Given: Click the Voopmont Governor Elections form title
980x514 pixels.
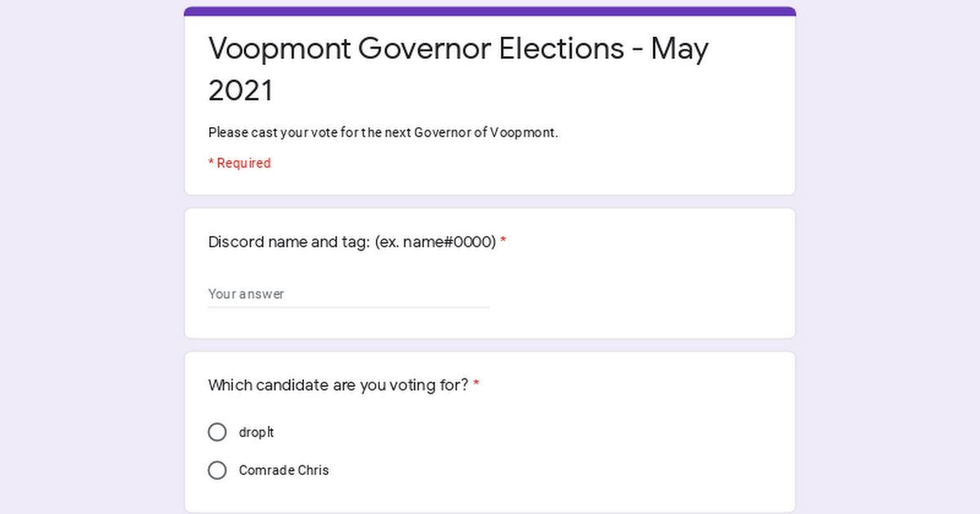Looking at the screenshot, I should point(458,49).
